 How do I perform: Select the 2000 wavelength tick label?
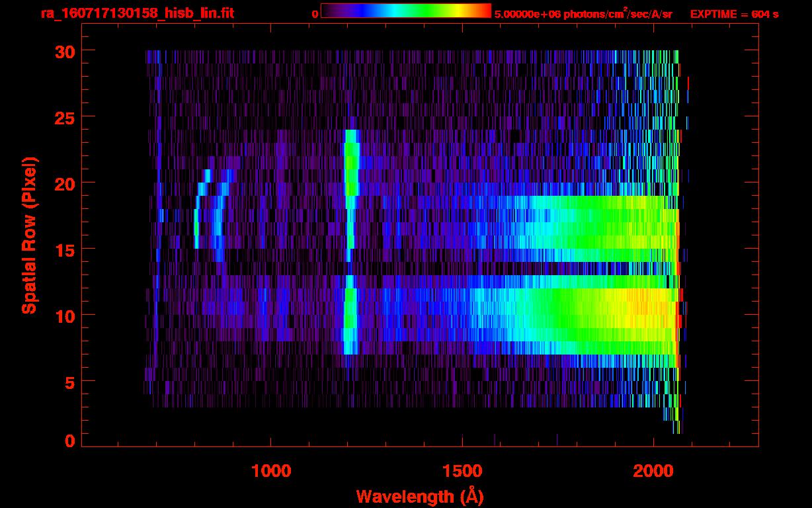pos(653,471)
